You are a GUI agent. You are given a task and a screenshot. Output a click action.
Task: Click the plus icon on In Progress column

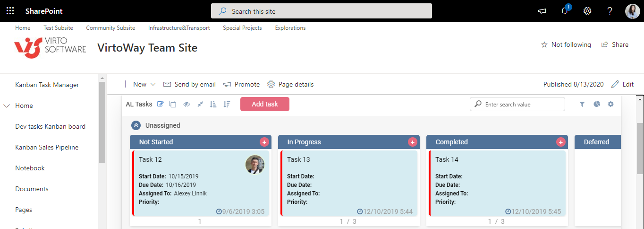(x=412, y=142)
